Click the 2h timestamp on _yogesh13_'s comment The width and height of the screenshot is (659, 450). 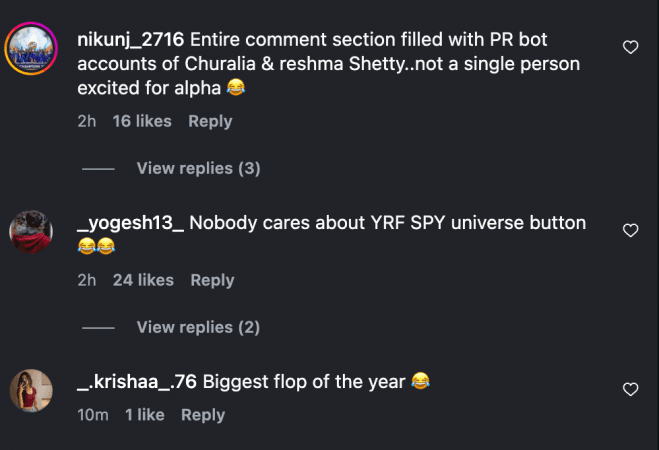pyautogui.click(x=87, y=280)
